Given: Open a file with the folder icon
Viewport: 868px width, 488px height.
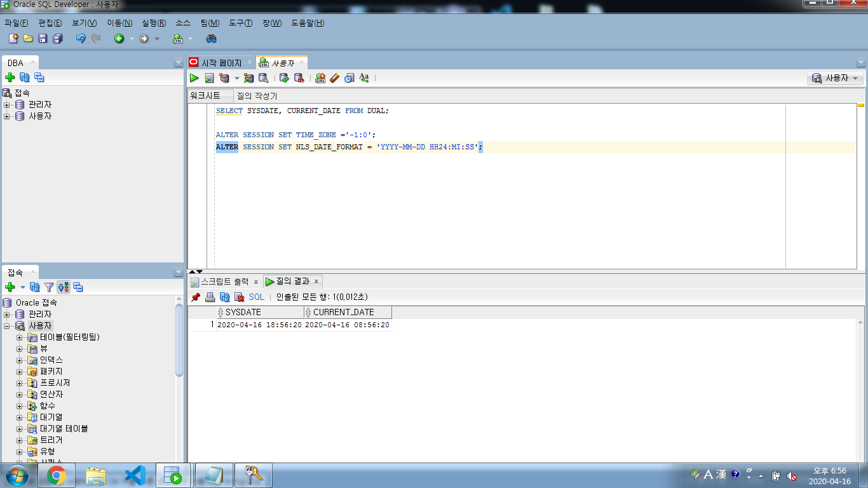Looking at the screenshot, I should click(x=28, y=39).
